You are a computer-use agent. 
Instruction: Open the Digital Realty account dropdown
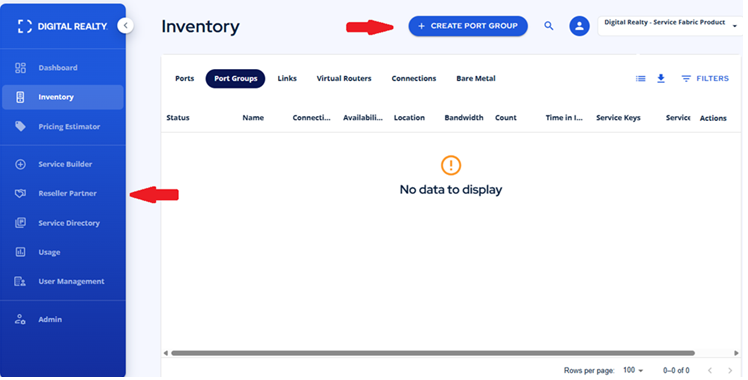[670, 26]
